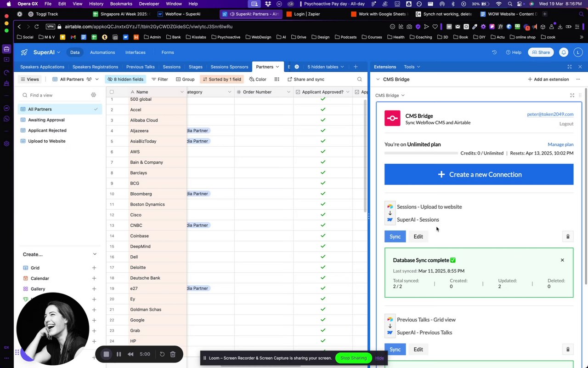Open view settings gear icon
This screenshot has height=368, width=588.
click(x=93, y=95)
